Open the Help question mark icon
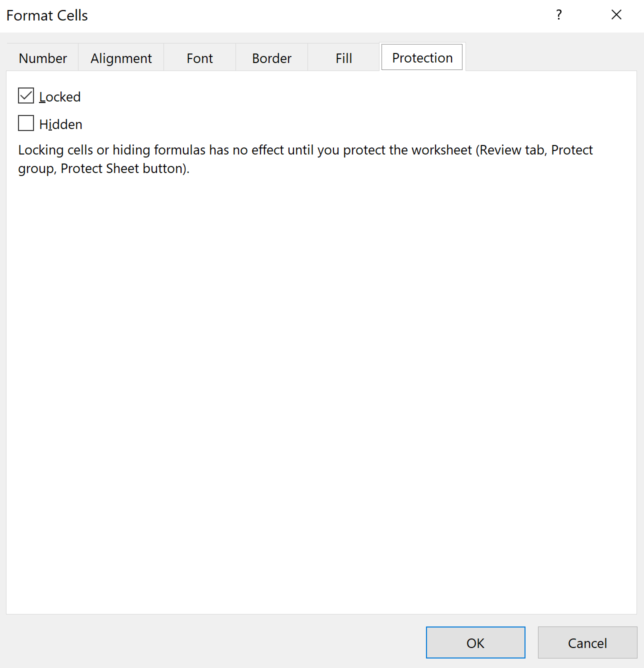The height and width of the screenshot is (668, 644). tap(558, 15)
